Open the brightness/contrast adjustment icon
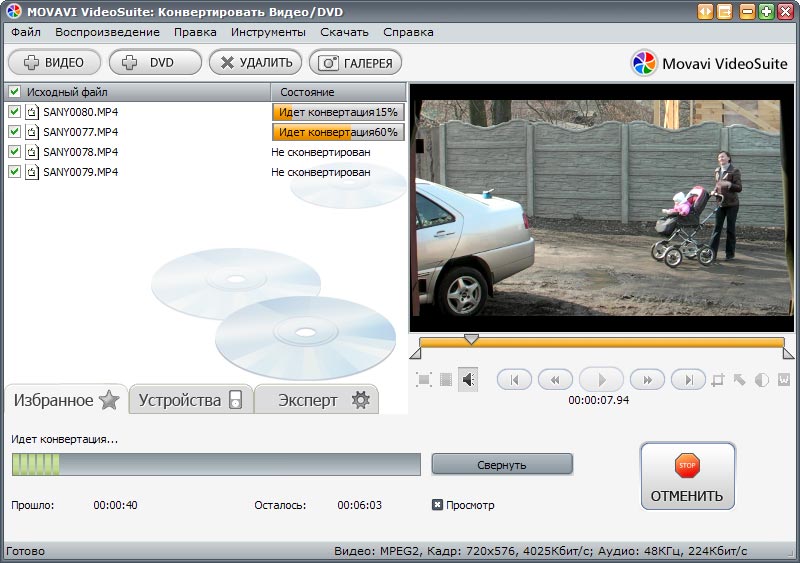Image resolution: width=800 pixels, height=563 pixels. tap(762, 380)
